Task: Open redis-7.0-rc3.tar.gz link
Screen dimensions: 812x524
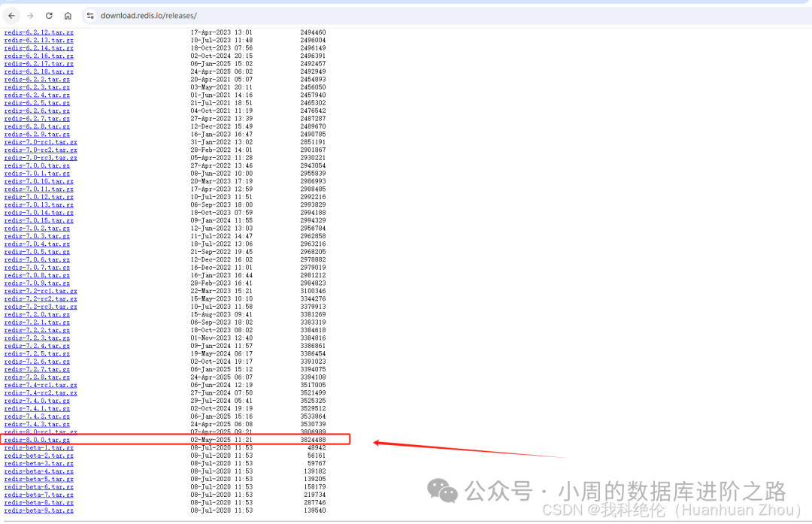Action: [41, 158]
